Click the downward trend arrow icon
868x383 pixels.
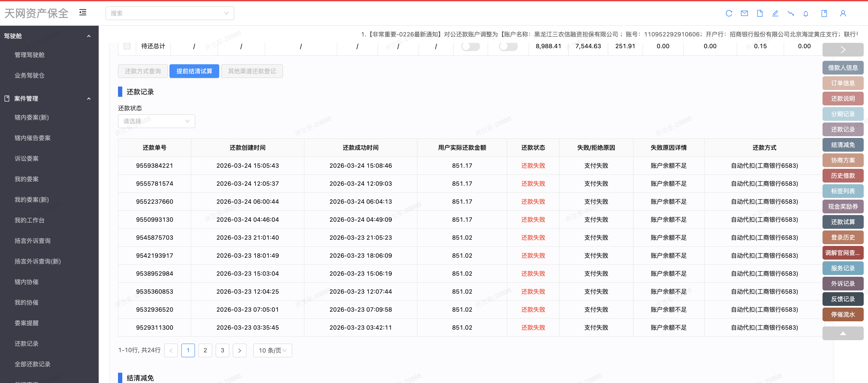pyautogui.click(x=791, y=13)
